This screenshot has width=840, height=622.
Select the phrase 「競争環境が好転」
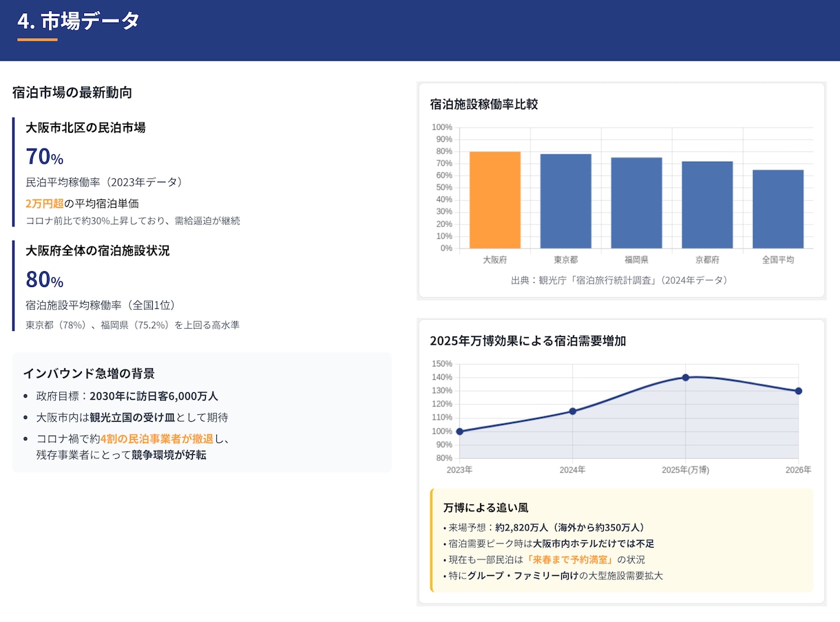169,455
